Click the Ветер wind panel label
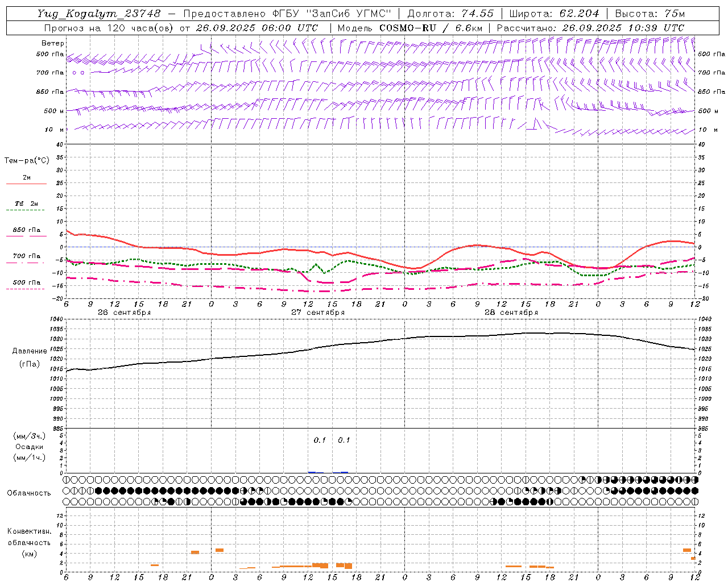 (x=53, y=43)
